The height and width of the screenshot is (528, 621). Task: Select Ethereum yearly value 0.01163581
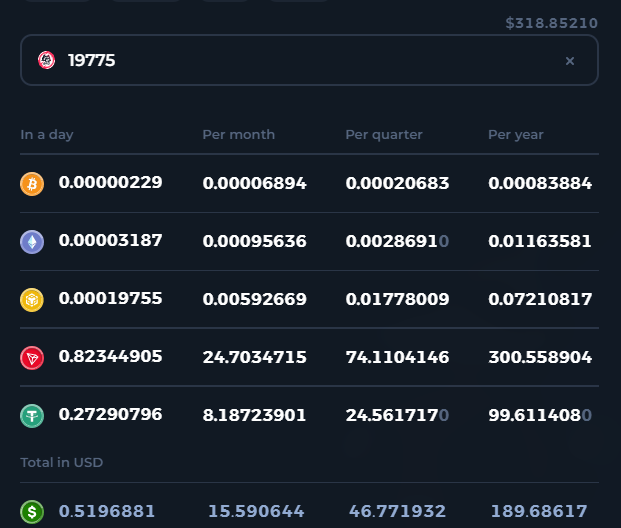tap(540, 241)
